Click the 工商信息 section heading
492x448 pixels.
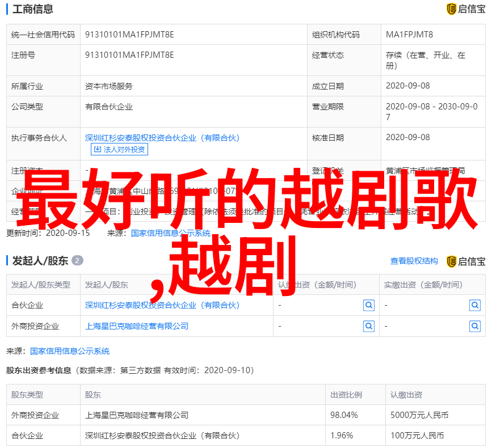point(33,9)
